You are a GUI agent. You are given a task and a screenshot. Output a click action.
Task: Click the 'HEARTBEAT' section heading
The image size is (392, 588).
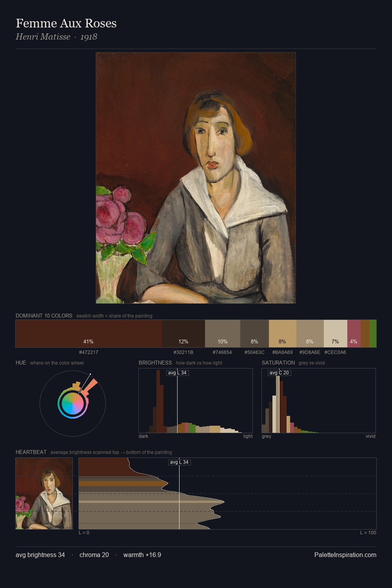tap(31, 452)
